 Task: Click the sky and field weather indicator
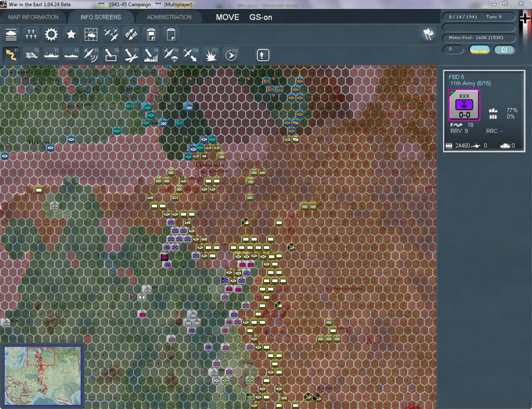(x=480, y=49)
